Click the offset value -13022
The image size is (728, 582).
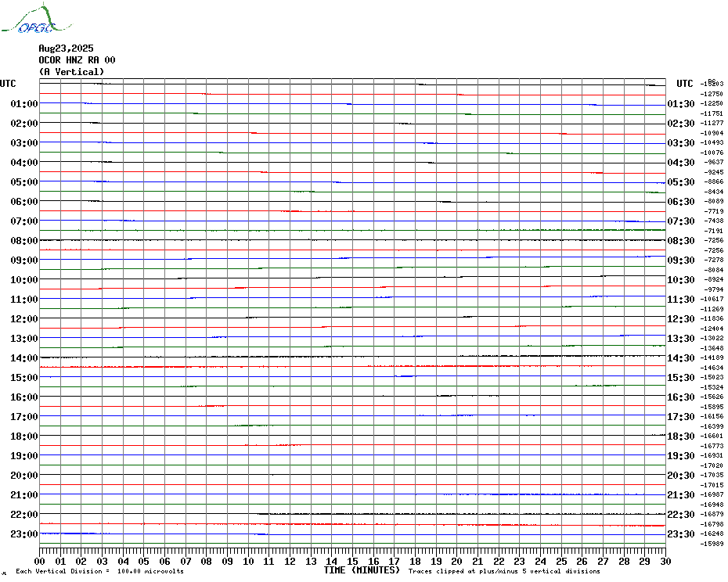coord(712,339)
